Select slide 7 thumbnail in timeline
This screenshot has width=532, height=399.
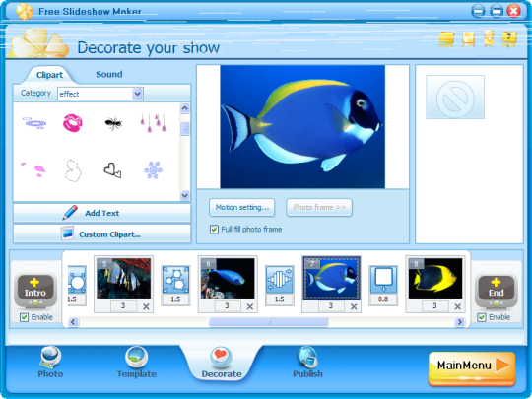pos(331,278)
